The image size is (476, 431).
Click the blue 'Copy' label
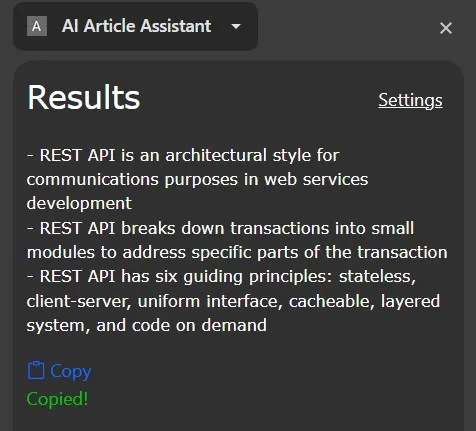(x=70, y=372)
